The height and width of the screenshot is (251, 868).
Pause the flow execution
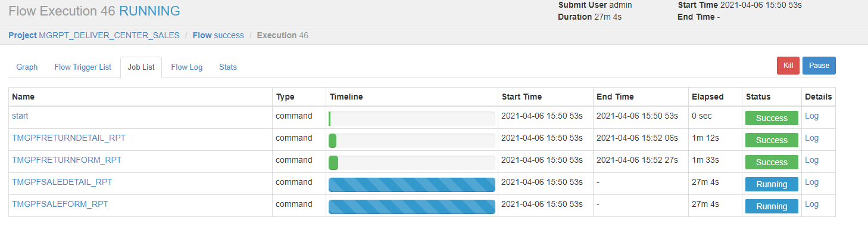pos(819,66)
